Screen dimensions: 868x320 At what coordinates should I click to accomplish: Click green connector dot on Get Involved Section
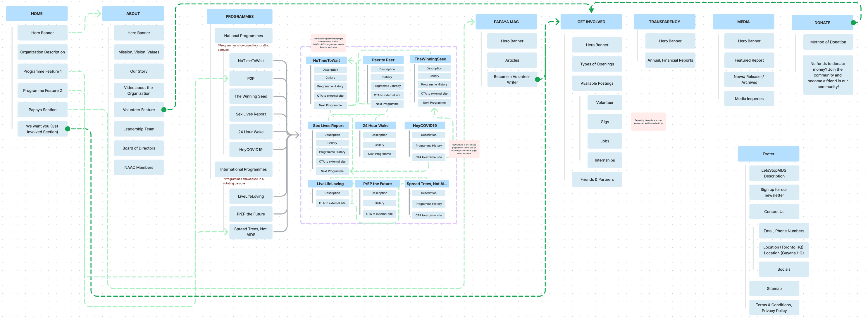(x=67, y=129)
